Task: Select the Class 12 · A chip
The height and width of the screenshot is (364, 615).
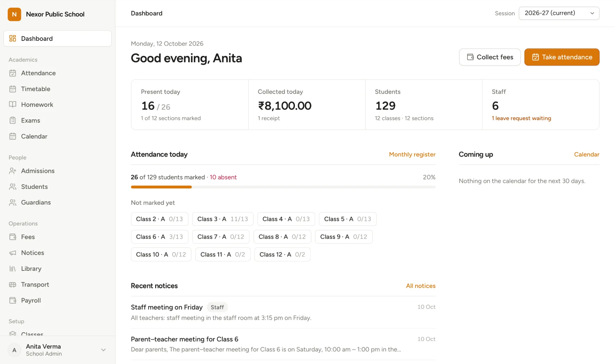Action: tap(282, 255)
